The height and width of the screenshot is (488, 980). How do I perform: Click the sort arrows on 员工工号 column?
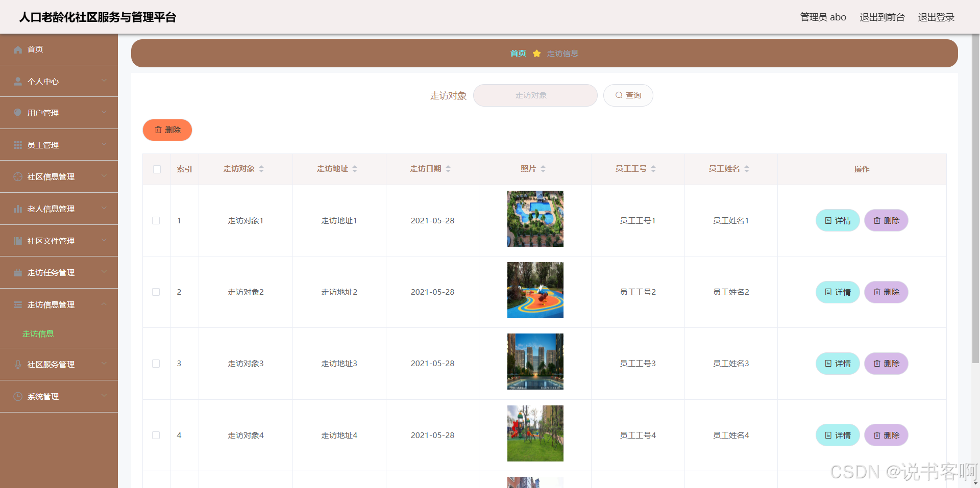[653, 169]
